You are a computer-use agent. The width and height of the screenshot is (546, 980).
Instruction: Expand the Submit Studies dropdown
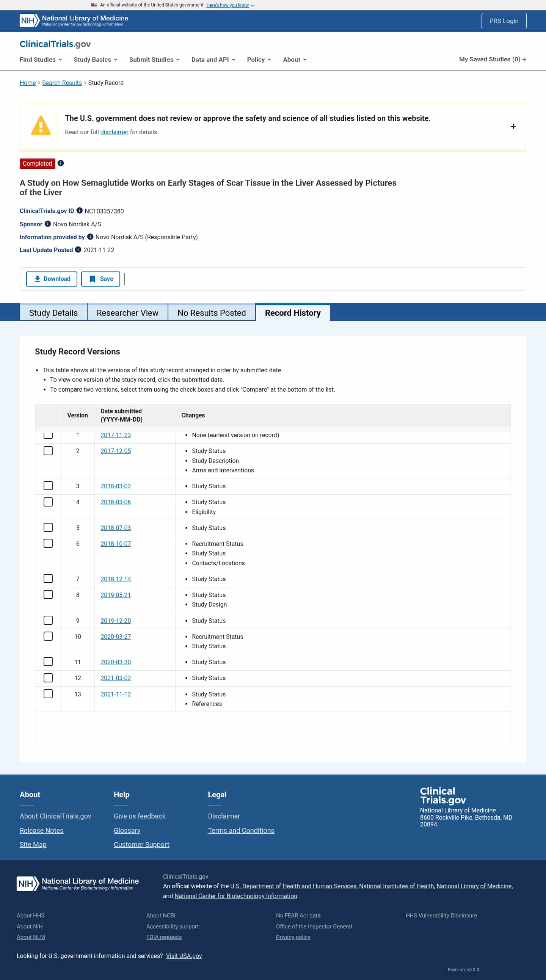154,60
